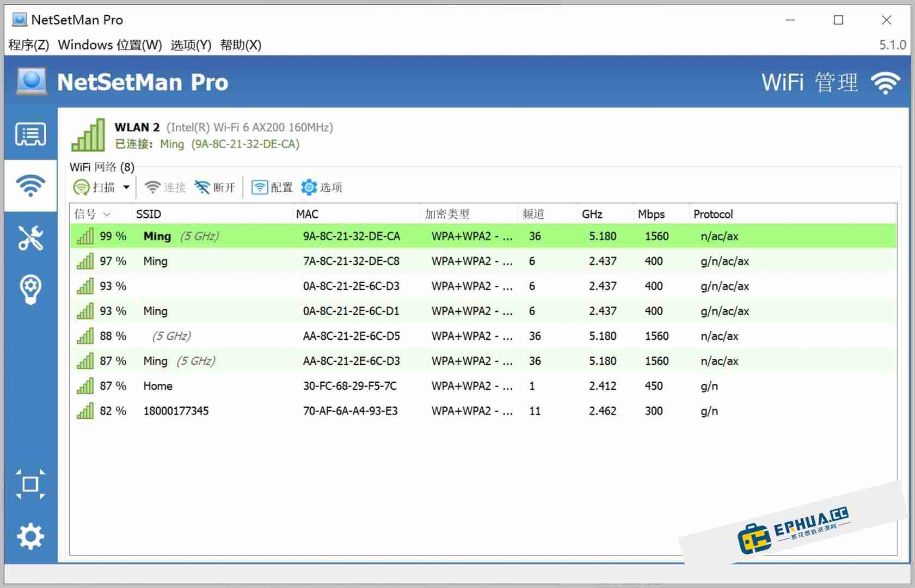Click the 450 Mbps value cell

654,386
